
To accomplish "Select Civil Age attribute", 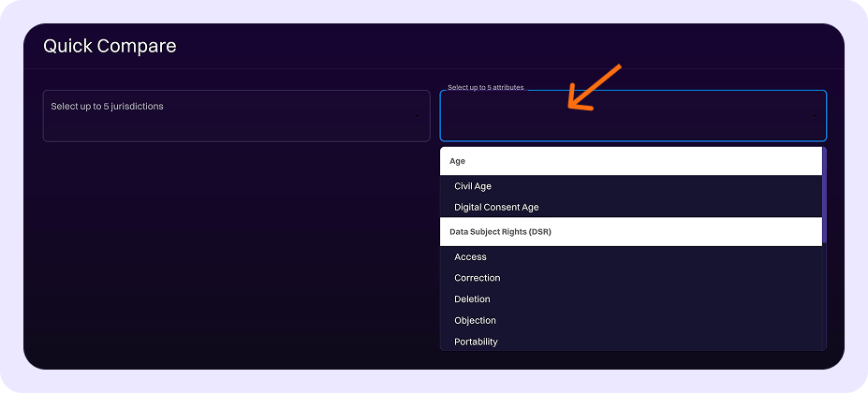I will click(x=473, y=186).
